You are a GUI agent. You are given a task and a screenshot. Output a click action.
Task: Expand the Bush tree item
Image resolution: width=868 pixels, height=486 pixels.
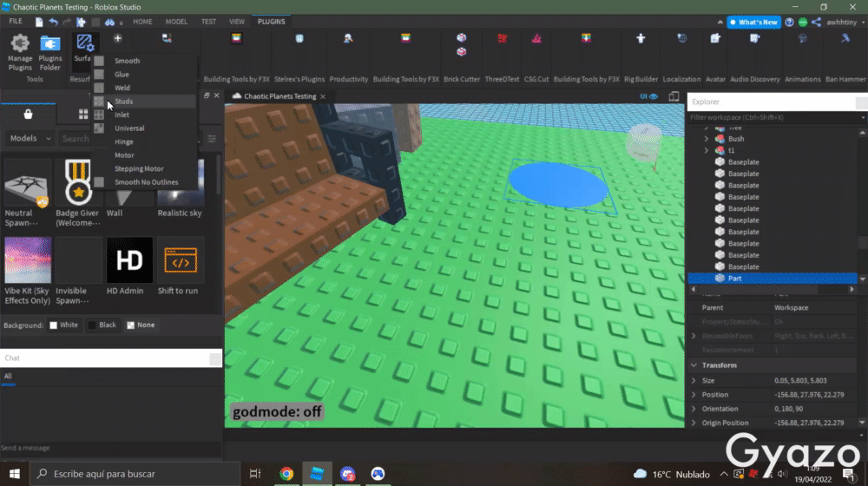pyautogui.click(x=707, y=139)
